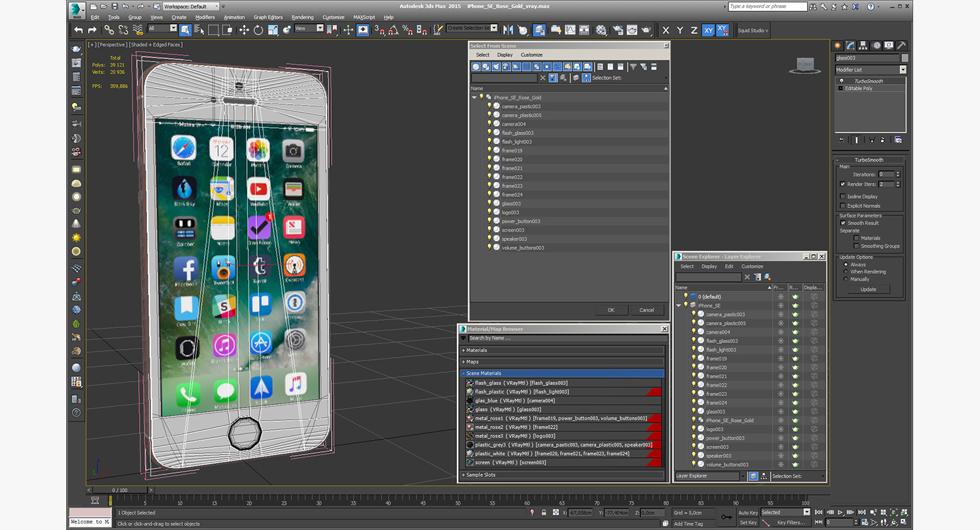Click the Render Setup teapot icon
Viewport: 980px width, 530px height.
[x=617, y=30]
